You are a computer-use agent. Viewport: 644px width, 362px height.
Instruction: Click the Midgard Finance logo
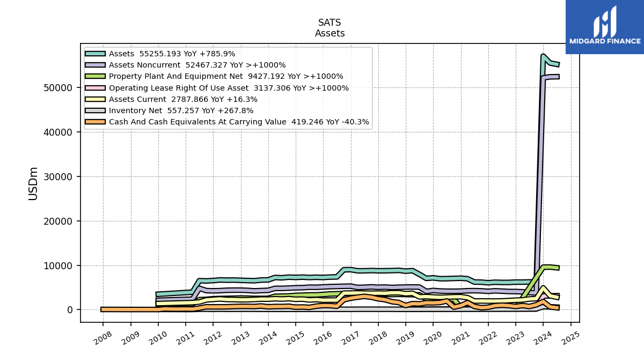pyautogui.click(x=605, y=27)
